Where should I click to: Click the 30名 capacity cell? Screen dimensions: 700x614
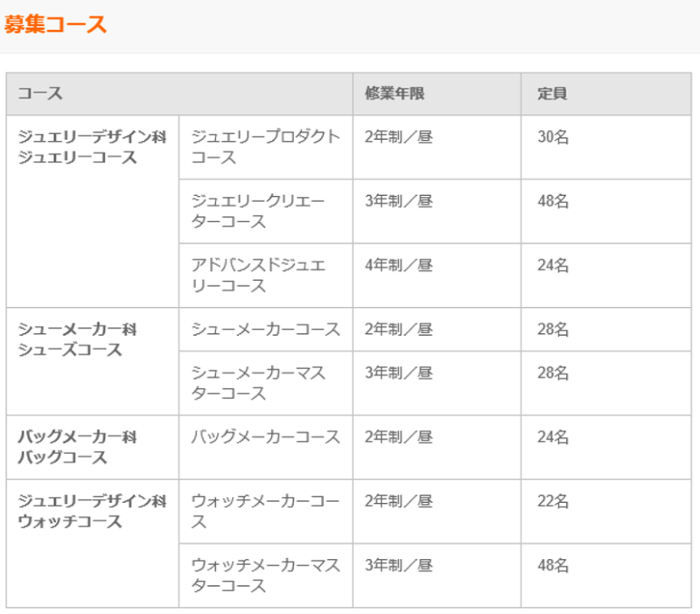[x=606, y=147]
